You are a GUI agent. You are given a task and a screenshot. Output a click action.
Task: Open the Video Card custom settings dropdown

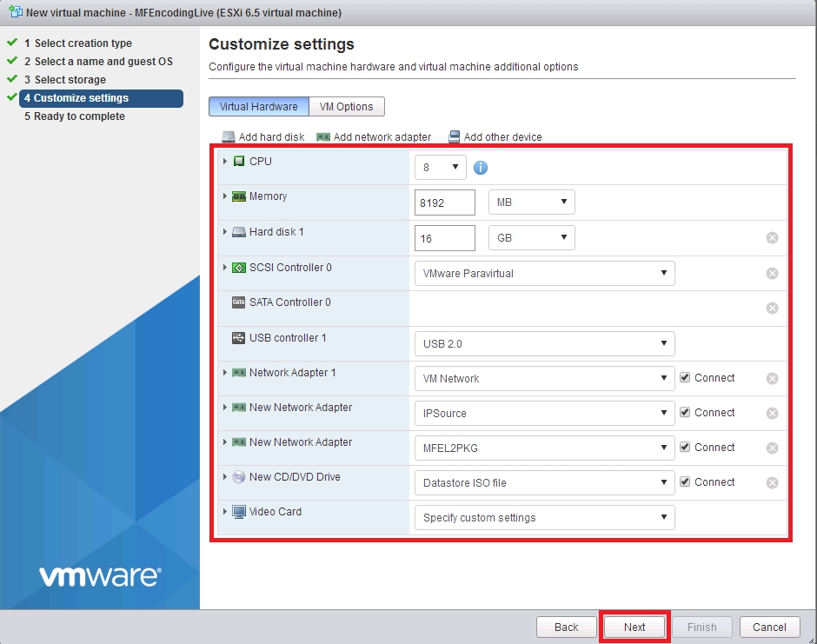tap(544, 517)
